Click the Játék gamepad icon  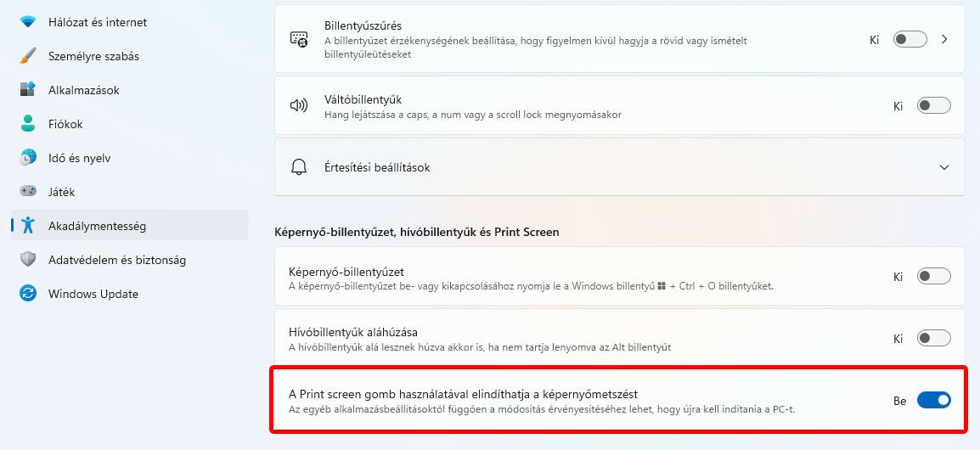pos(28,192)
